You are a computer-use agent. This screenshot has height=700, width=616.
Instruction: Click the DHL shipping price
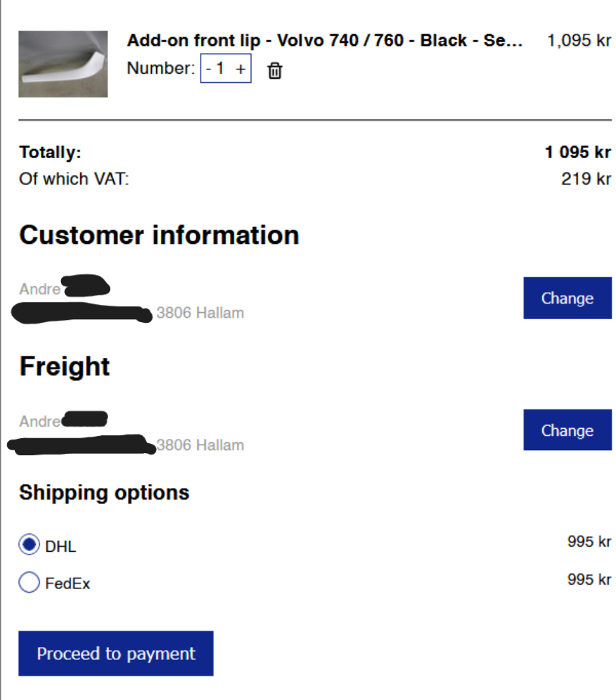[x=589, y=542]
